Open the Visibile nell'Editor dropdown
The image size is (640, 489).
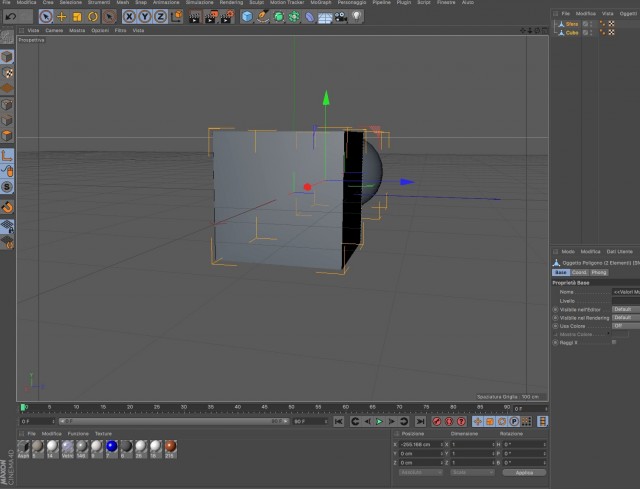[626, 309]
